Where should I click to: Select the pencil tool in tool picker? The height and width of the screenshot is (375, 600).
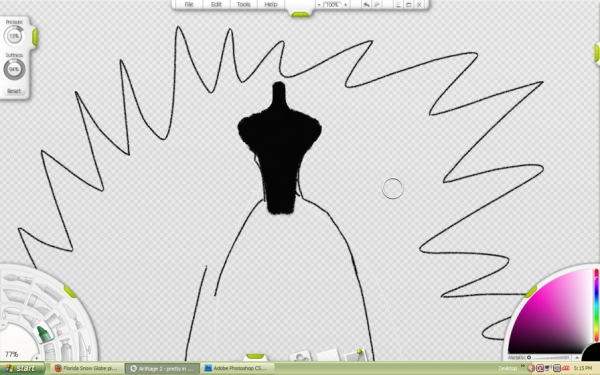(x=49, y=292)
